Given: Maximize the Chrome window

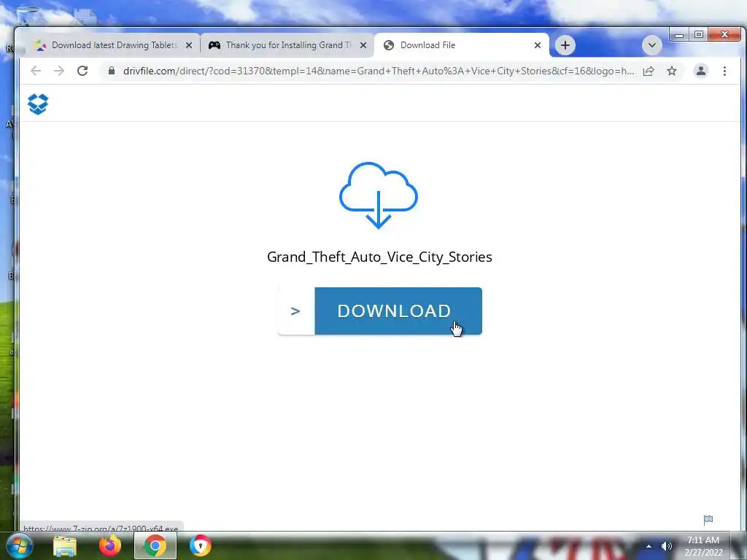Looking at the screenshot, I should point(698,34).
